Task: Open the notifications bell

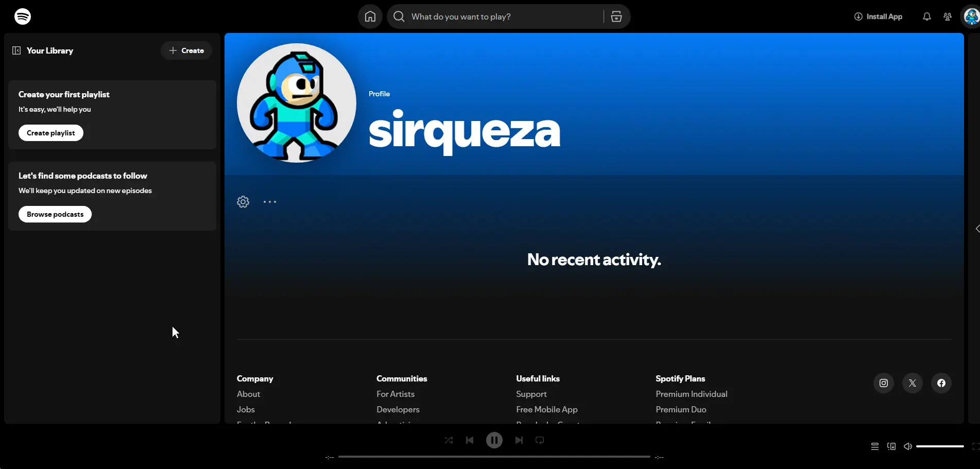Action: [x=927, y=16]
